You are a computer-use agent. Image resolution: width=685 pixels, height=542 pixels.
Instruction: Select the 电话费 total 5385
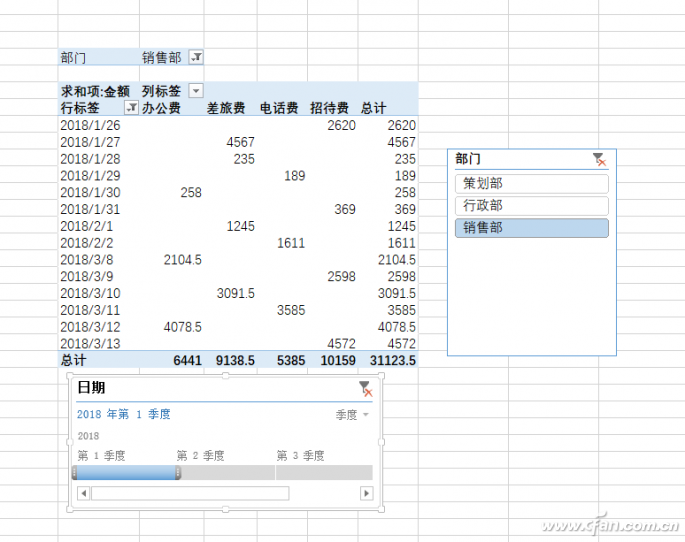coord(291,360)
